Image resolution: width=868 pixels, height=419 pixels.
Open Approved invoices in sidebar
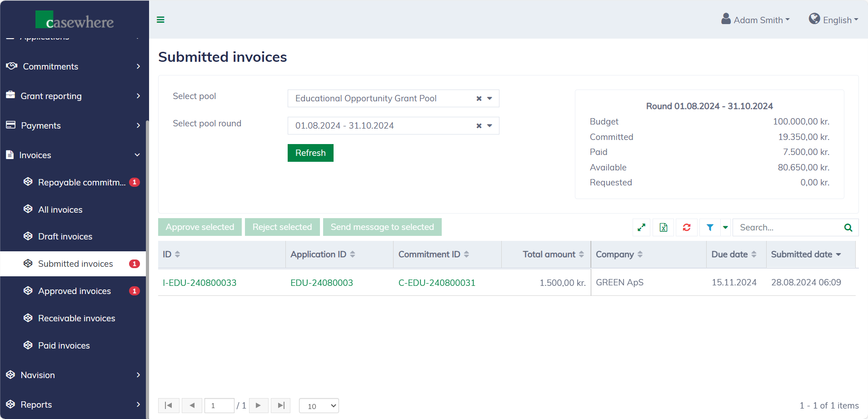[x=75, y=291]
